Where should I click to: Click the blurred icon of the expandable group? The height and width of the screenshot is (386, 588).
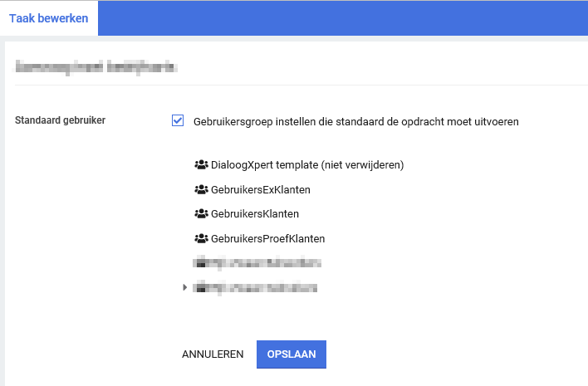tap(200, 288)
